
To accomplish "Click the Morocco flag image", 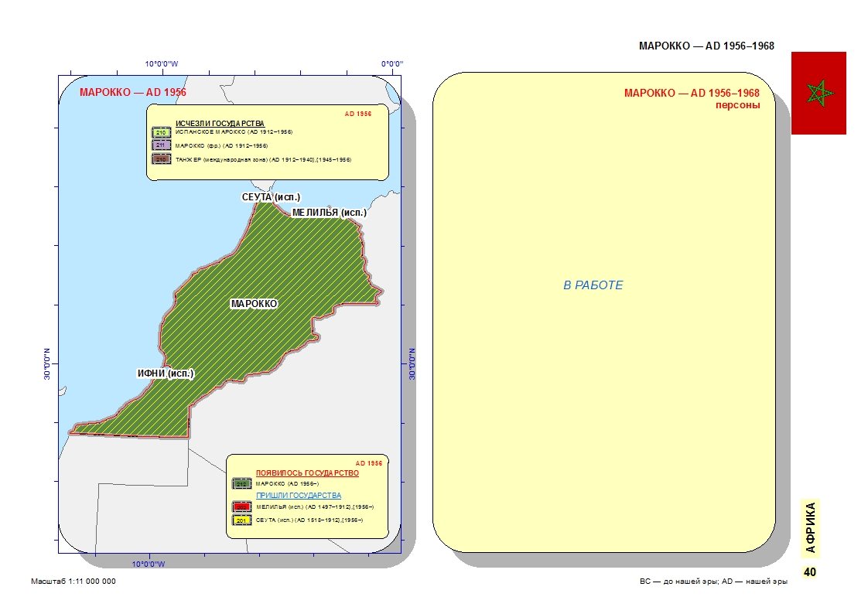I will [818, 93].
